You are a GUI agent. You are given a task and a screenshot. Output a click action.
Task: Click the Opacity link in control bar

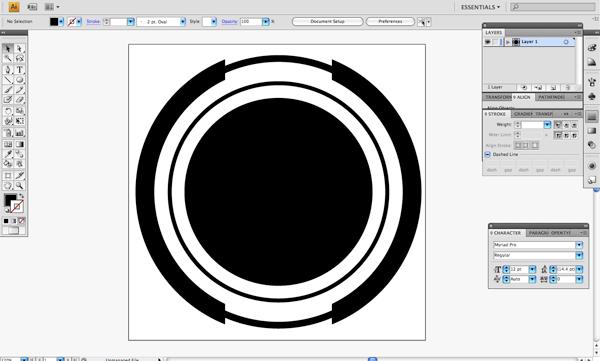click(x=229, y=21)
